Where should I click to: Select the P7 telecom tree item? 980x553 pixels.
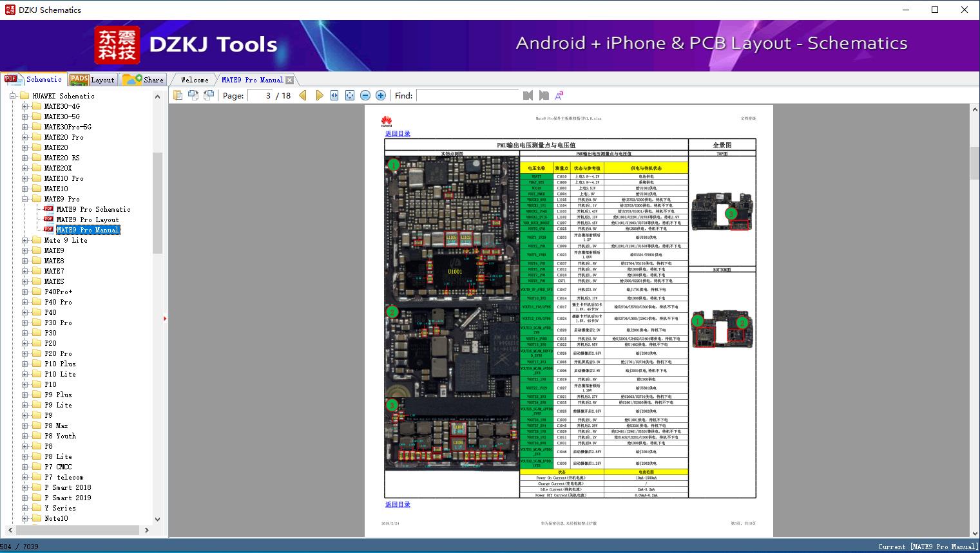(64, 477)
